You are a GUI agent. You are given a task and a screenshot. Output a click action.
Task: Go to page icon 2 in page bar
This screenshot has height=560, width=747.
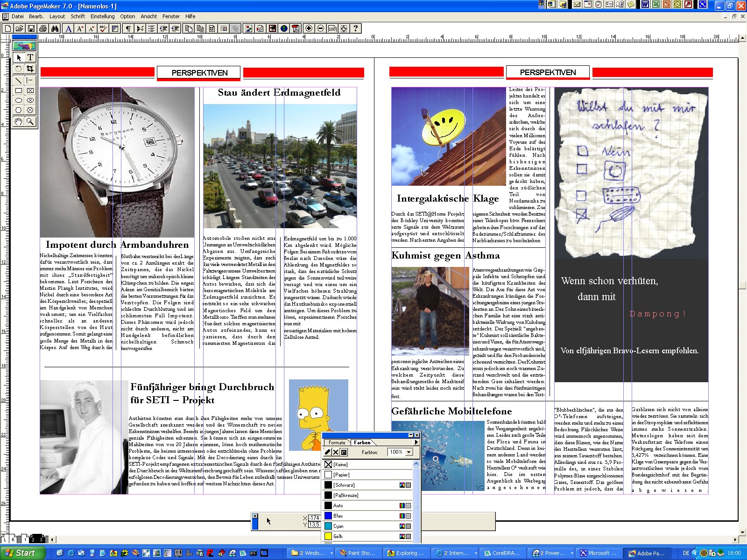[x=33, y=539]
